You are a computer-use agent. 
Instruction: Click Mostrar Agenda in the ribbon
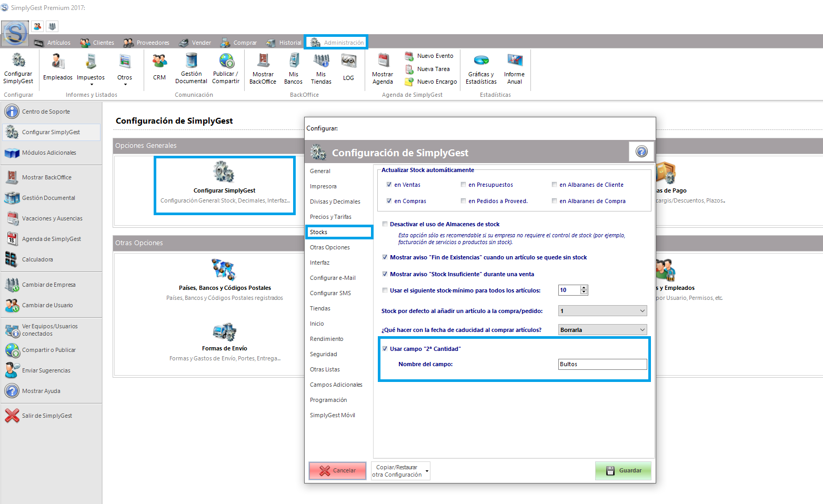pyautogui.click(x=383, y=68)
